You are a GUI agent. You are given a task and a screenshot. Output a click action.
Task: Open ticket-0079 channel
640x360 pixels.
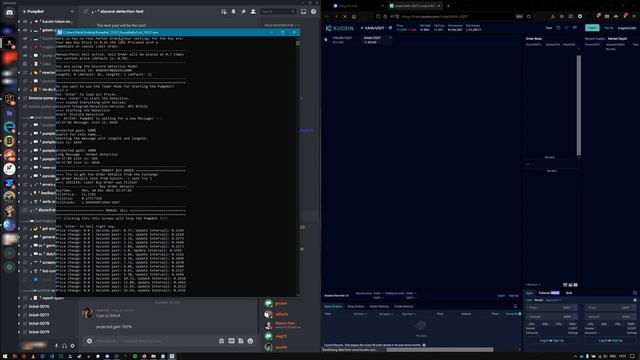click(39, 332)
